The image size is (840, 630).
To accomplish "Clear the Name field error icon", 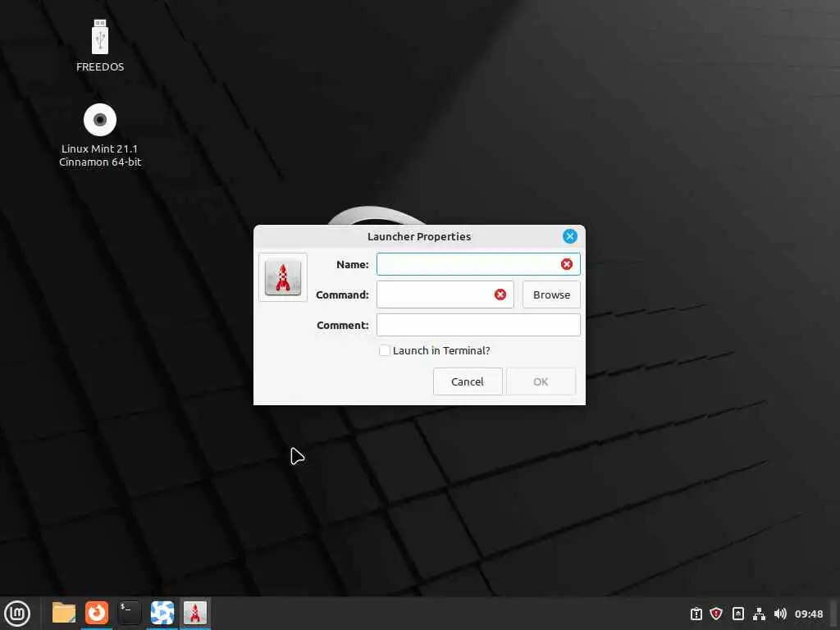I will [x=566, y=264].
